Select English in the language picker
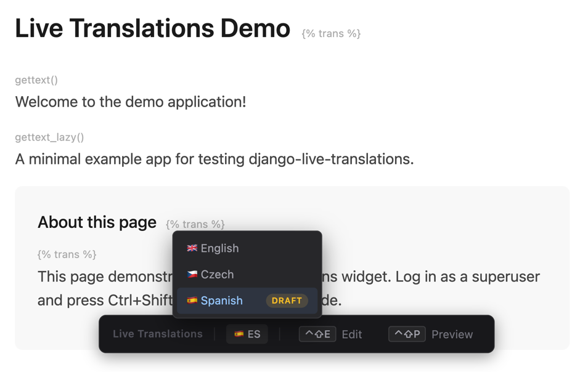The width and height of the screenshot is (588, 372). [x=219, y=248]
